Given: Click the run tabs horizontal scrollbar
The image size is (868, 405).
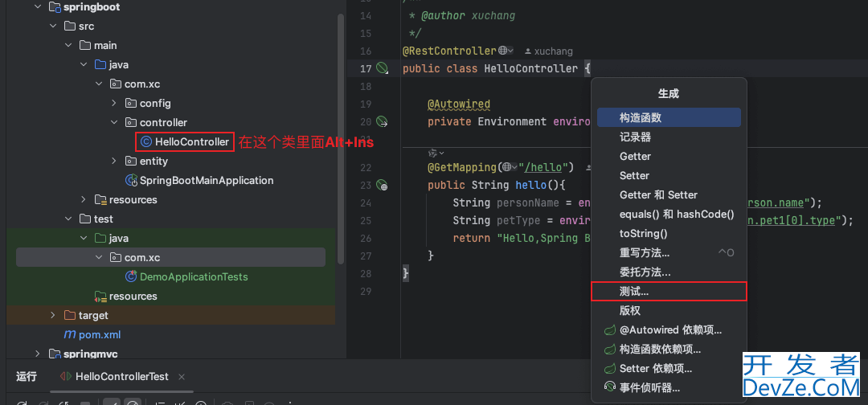Looking at the screenshot, I should (122, 392).
